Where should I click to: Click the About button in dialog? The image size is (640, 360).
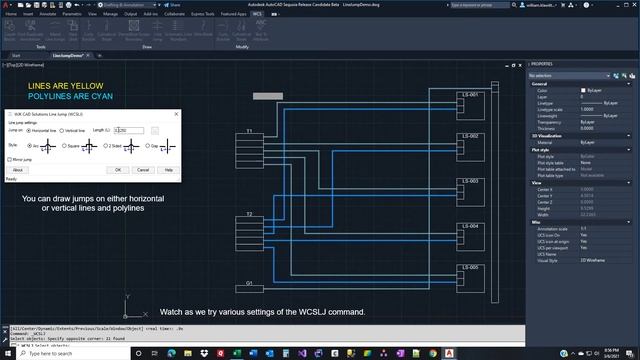coord(18,170)
